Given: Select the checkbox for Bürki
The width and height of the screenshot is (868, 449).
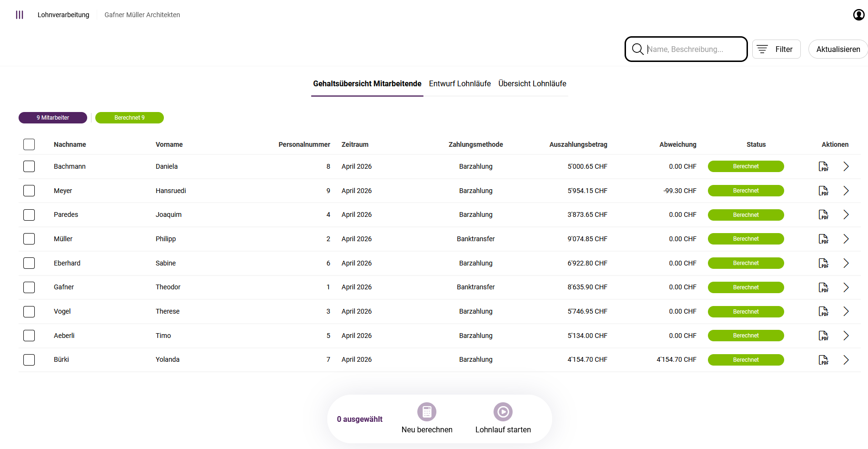Looking at the screenshot, I should point(29,359).
